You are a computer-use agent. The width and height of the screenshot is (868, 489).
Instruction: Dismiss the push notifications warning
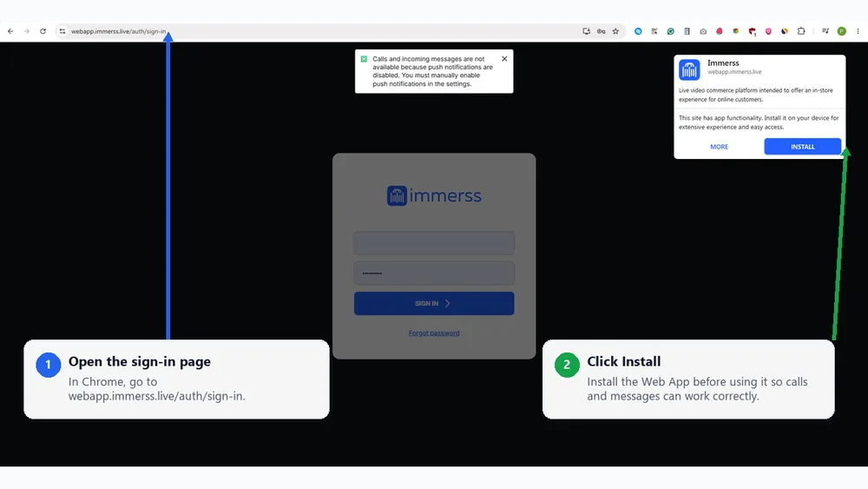coord(504,59)
